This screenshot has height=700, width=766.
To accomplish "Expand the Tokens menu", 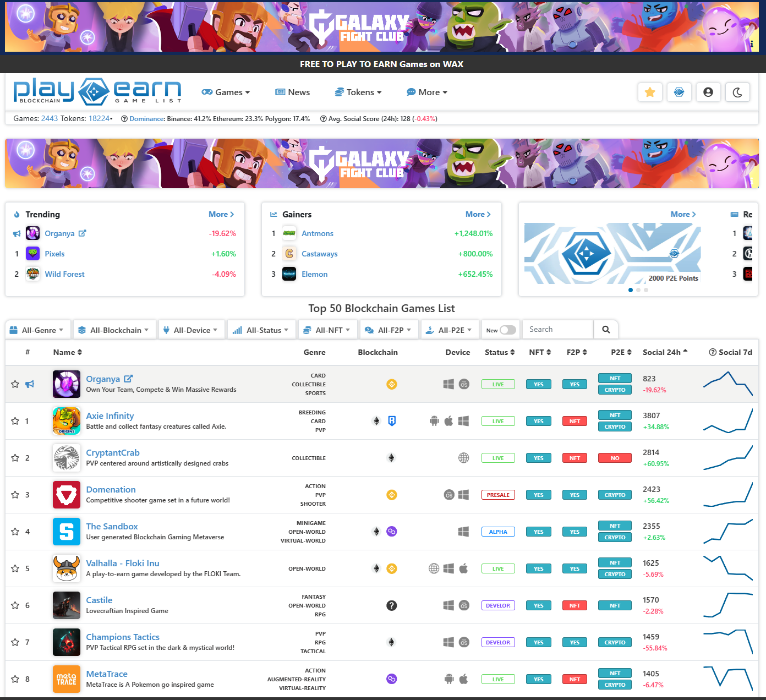I will click(x=358, y=92).
